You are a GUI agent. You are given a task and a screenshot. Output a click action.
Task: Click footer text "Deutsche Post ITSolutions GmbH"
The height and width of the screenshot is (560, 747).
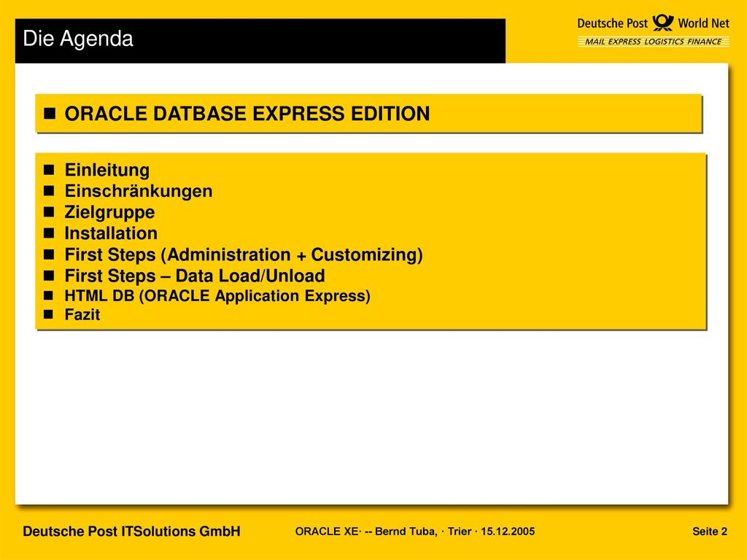(x=131, y=532)
